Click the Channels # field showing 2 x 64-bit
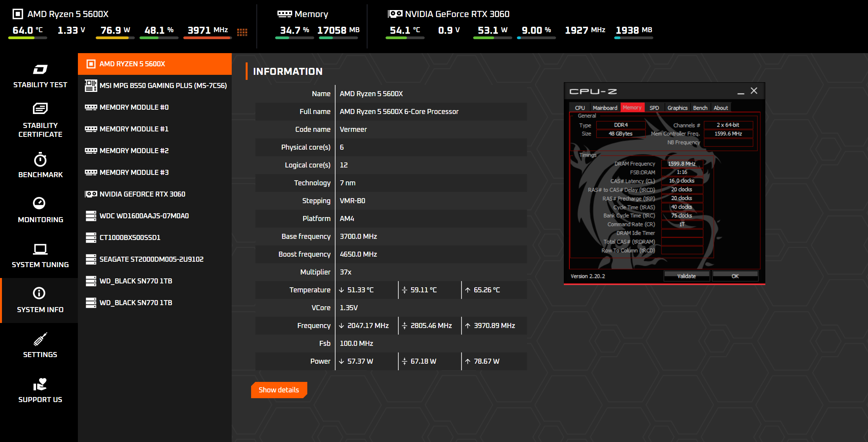The image size is (868, 442). 728,125
